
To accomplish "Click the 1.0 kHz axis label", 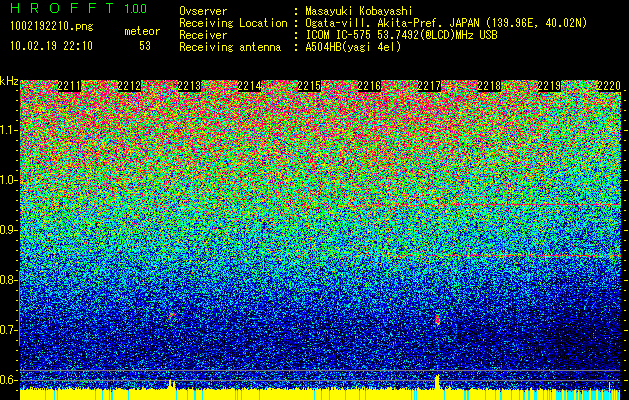I will (9, 180).
